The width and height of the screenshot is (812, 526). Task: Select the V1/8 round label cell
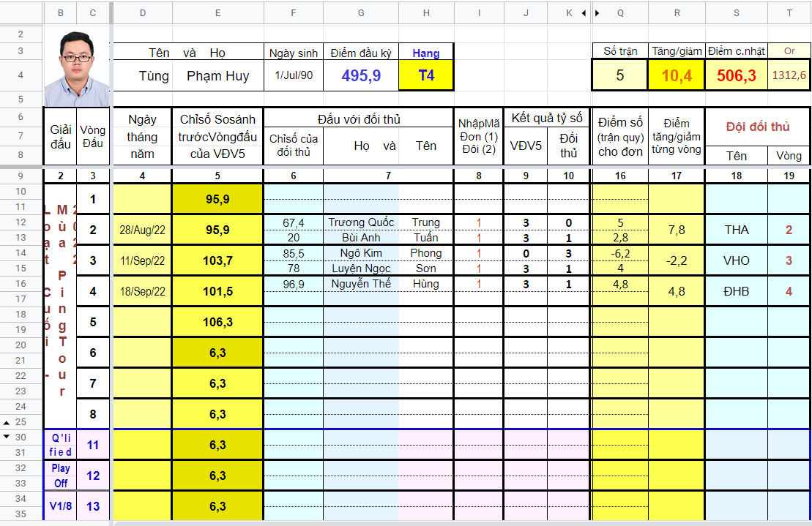click(61, 506)
